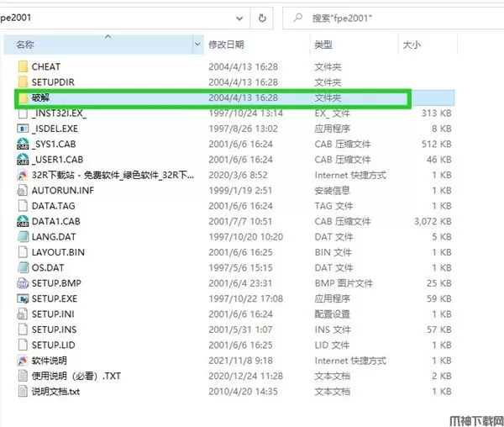Select the file name 说明文档.txt
504x427 pixels.
click(x=55, y=392)
